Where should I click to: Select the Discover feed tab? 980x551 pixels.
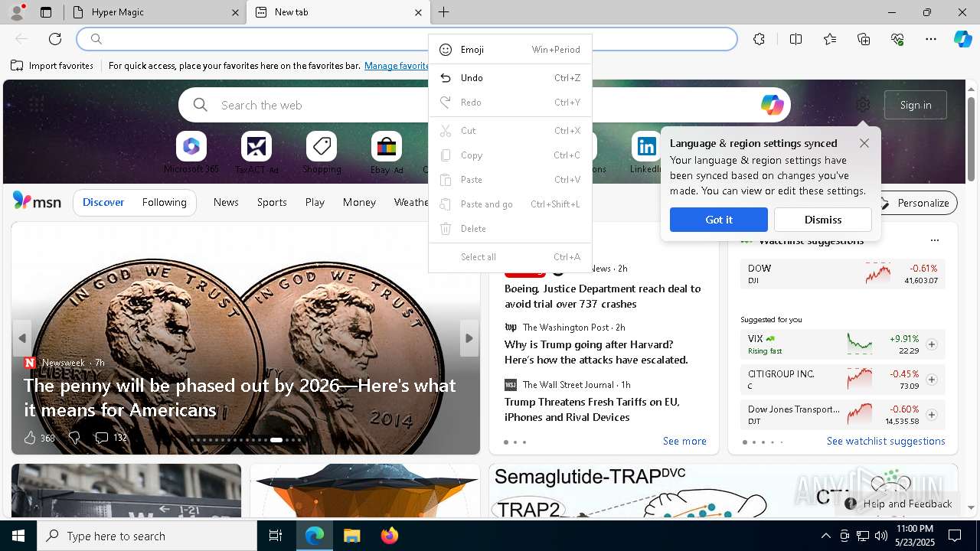(103, 202)
